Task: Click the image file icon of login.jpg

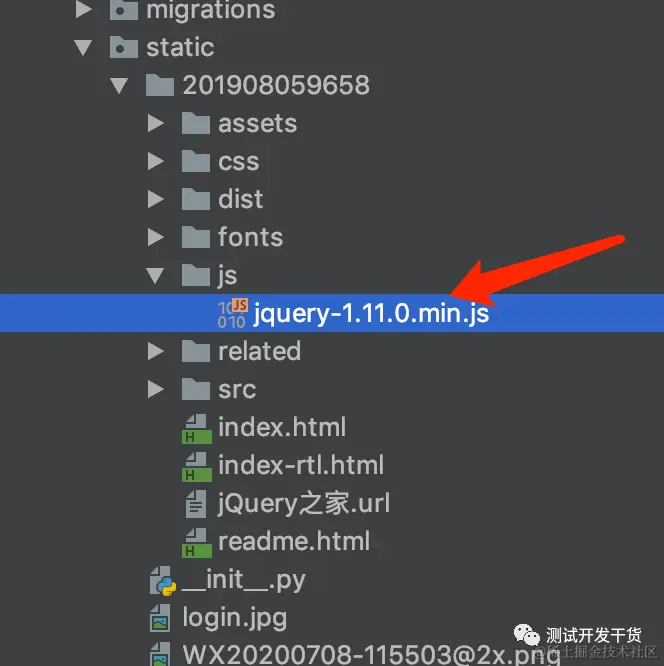Action: click(160, 618)
